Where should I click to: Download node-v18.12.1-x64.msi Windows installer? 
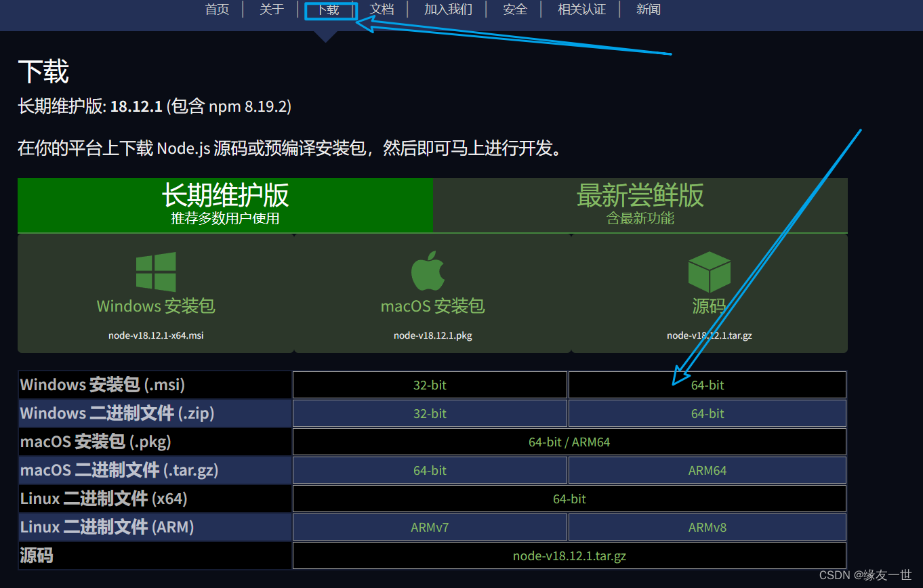[156, 335]
